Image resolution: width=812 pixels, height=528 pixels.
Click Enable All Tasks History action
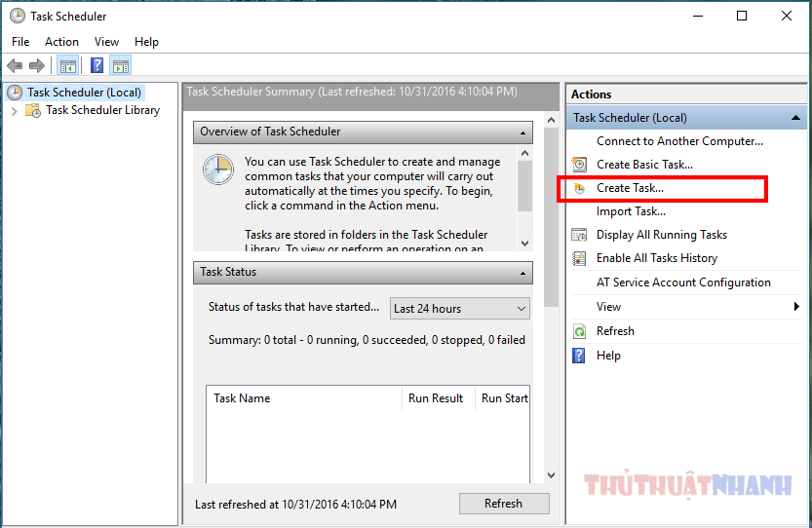pyautogui.click(x=657, y=258)
